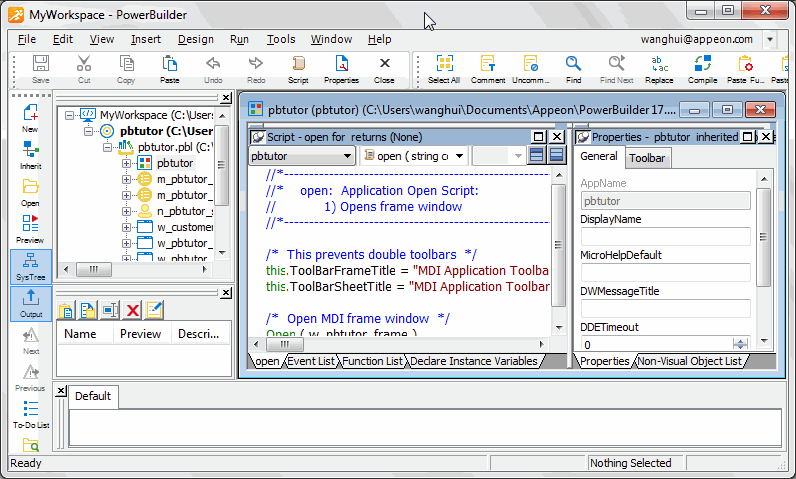Click the Select All toolbar icon

(x=444, y=69)
